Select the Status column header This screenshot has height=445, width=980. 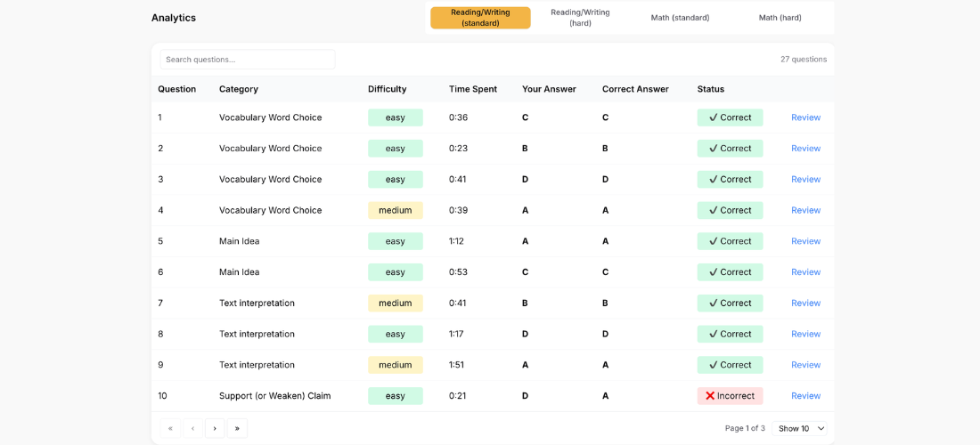pos(711,89)
